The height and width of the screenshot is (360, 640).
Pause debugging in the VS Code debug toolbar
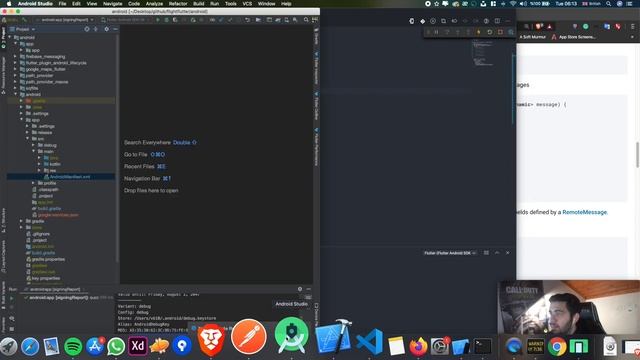coord(436,32)
